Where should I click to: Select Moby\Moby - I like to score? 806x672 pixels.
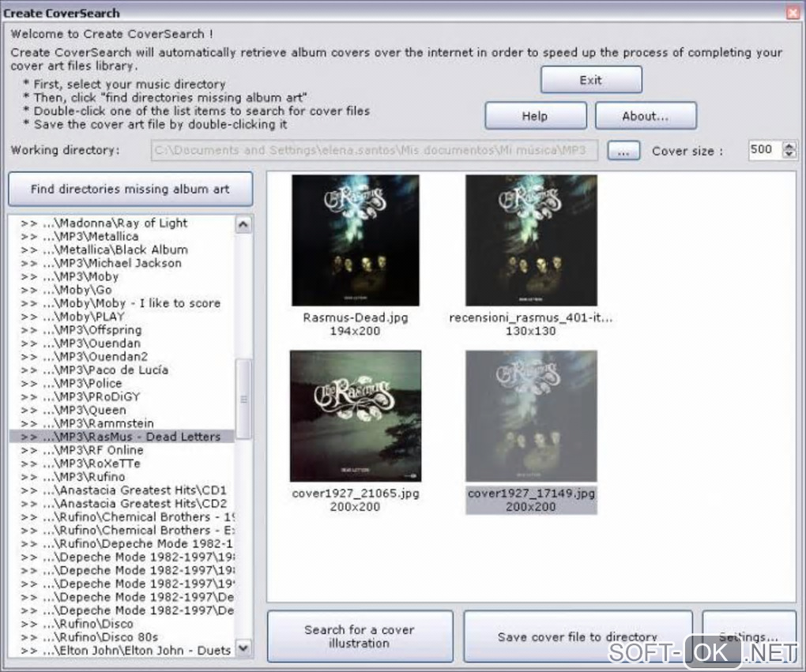(x=122, y=303)
